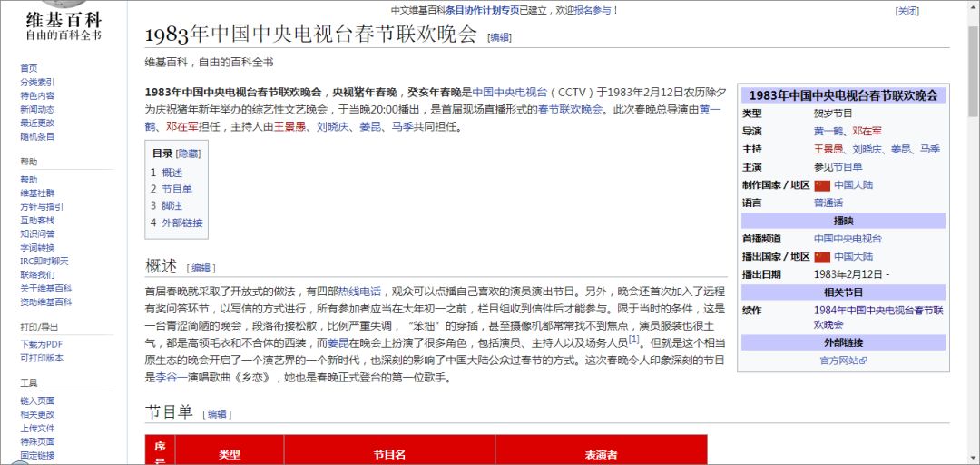Open 马季 in the infobox 主持 row
The width and height of the screenshot is (980, 465).
[930, 150]
